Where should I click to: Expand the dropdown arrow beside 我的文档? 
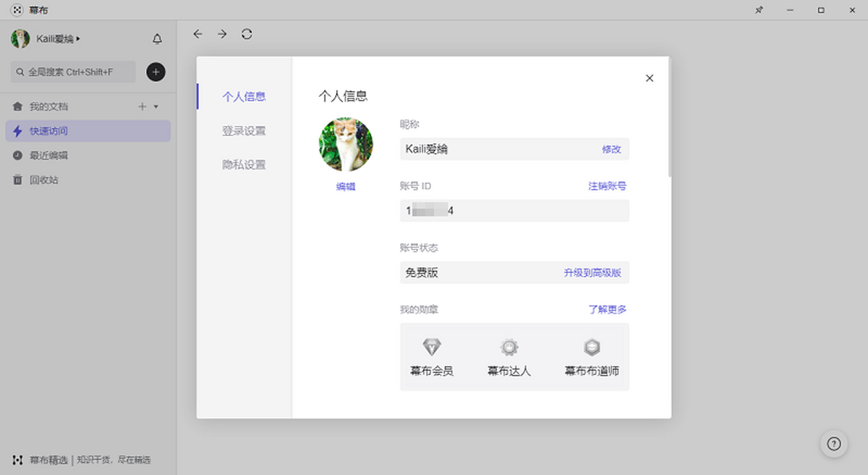156,107
